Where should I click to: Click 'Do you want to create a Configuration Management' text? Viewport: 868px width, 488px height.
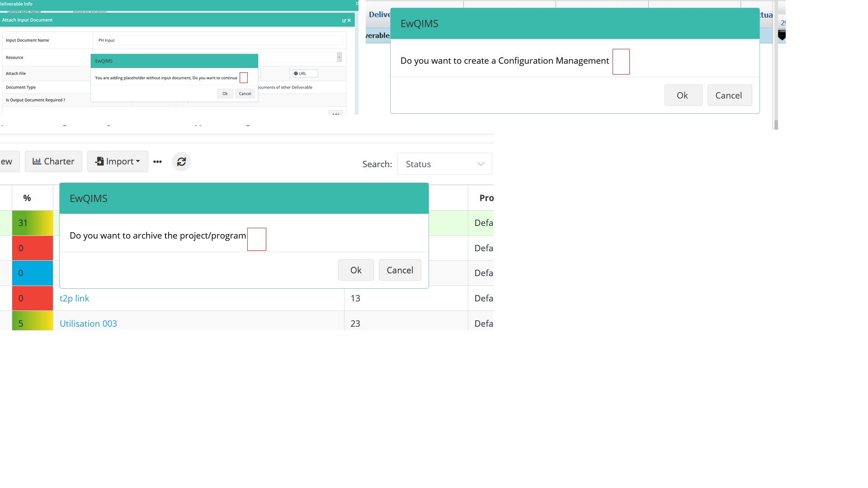pyautogui.click(x=505, y=61)
